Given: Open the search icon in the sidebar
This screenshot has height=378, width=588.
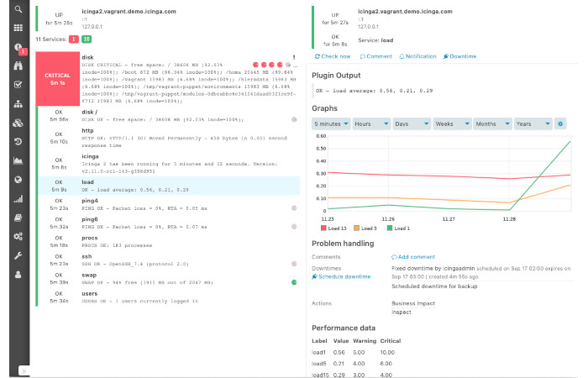Looking at the screenshot, I should click(x=18, y=9).
